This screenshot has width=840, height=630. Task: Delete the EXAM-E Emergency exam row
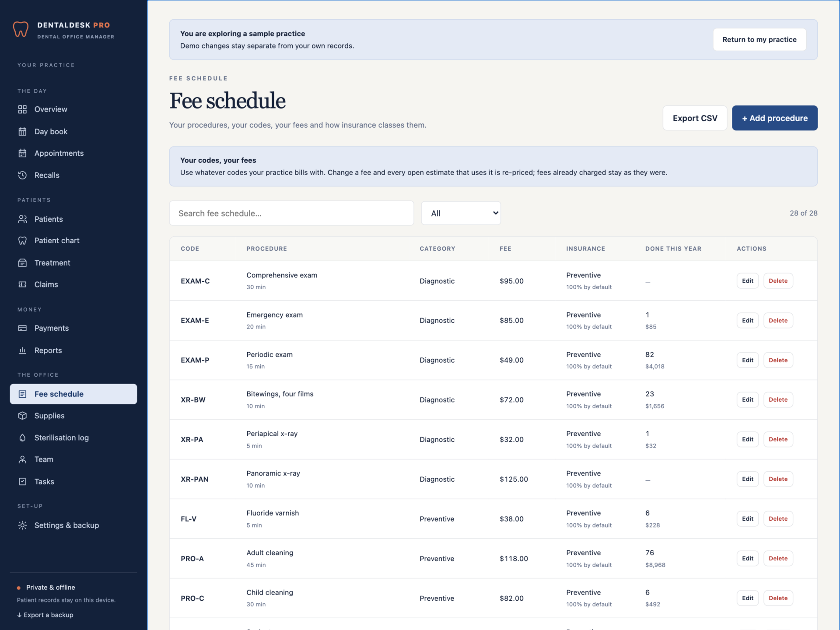(x=778, y=320)
